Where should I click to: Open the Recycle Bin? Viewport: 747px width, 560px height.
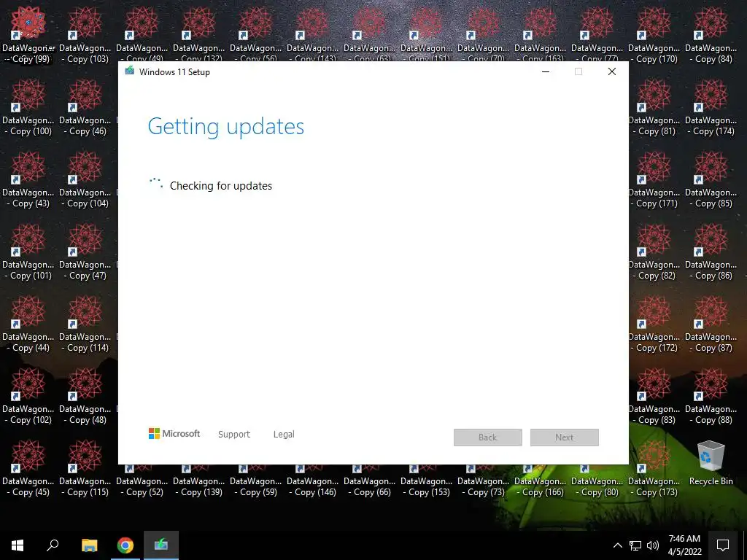pos(711,463)
